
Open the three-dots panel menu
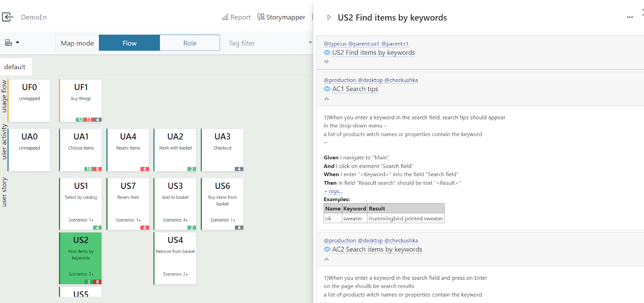click(x=630, y=17)
